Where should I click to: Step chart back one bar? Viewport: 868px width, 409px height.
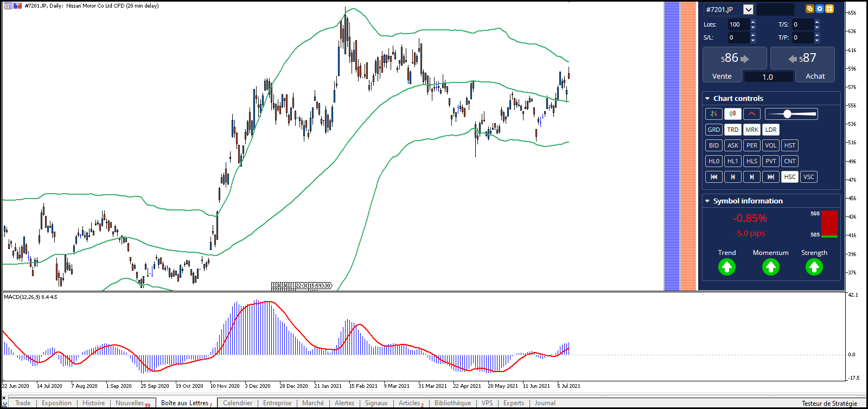tap(733, 177)
